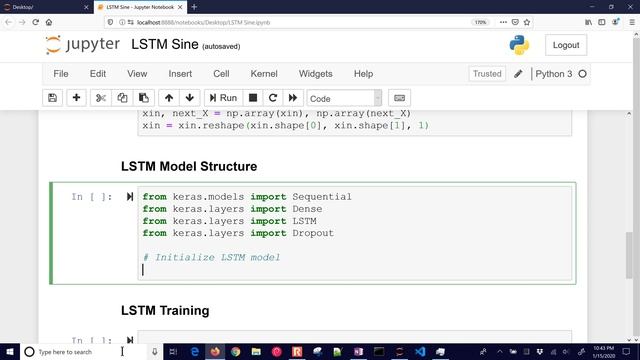Viewport: 640px width, 360px height.
Task: Paste cells below icon
Action: coord(144,98)
